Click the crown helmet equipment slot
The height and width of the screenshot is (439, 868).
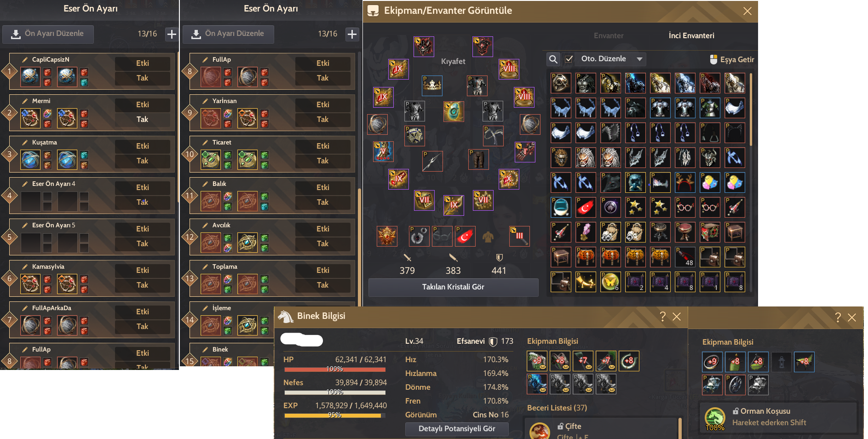[432, 86]
